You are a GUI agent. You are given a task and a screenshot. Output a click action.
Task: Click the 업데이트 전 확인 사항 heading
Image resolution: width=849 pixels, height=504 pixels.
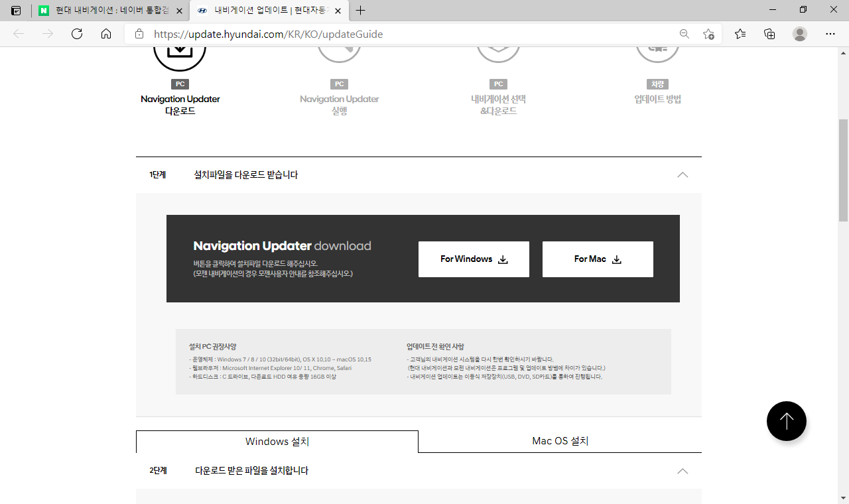(x=435, y=347)
